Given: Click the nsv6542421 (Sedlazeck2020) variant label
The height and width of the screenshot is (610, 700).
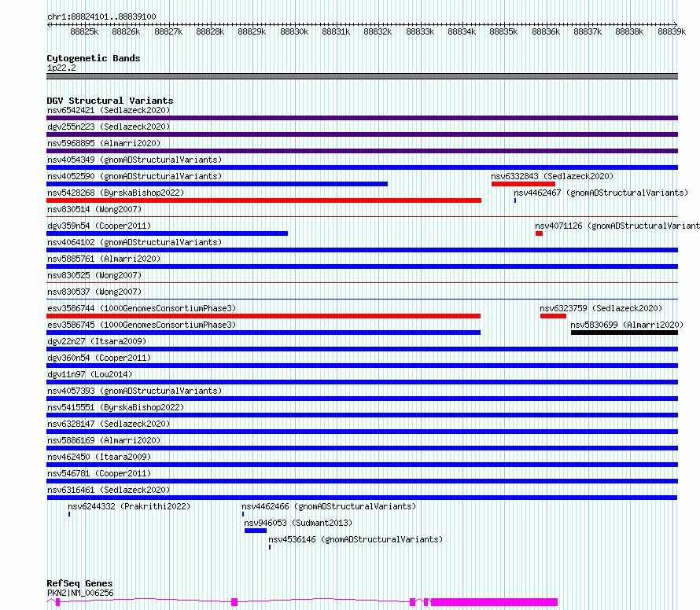Looking at the screenshot, I should tap(109, 110).
